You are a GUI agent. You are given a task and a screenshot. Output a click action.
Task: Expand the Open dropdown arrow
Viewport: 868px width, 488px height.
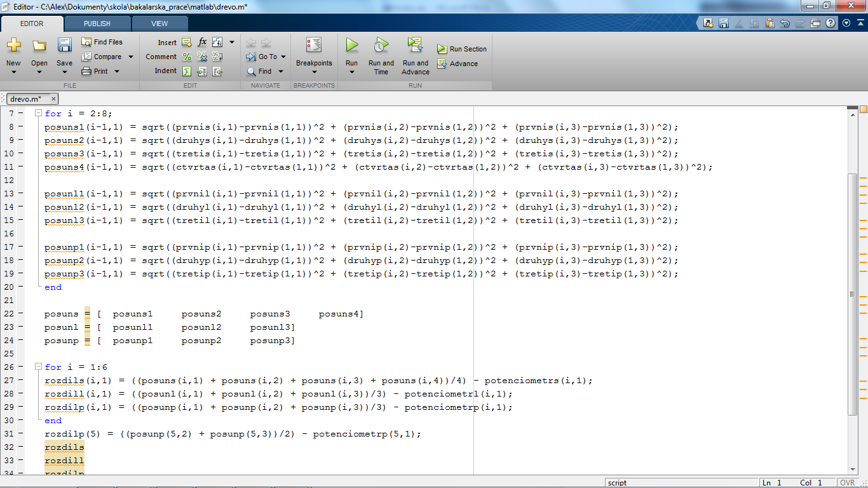click(39, 72)
